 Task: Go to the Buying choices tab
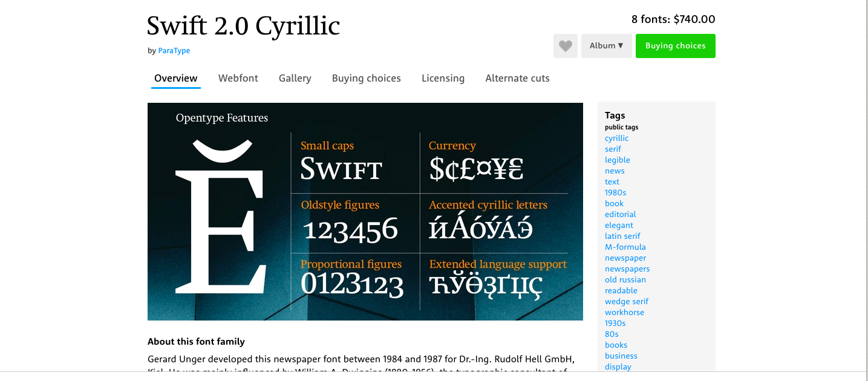coord(367,78)
